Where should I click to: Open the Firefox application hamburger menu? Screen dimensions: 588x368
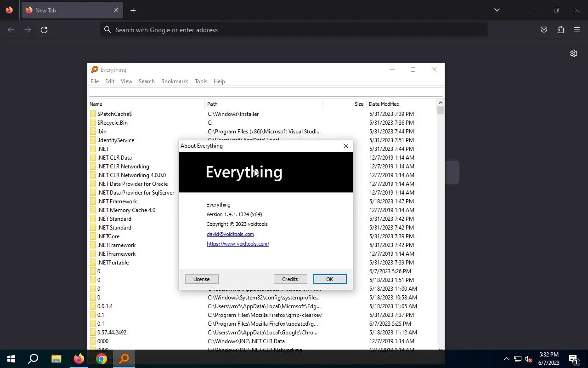click(x=577, y=30)
